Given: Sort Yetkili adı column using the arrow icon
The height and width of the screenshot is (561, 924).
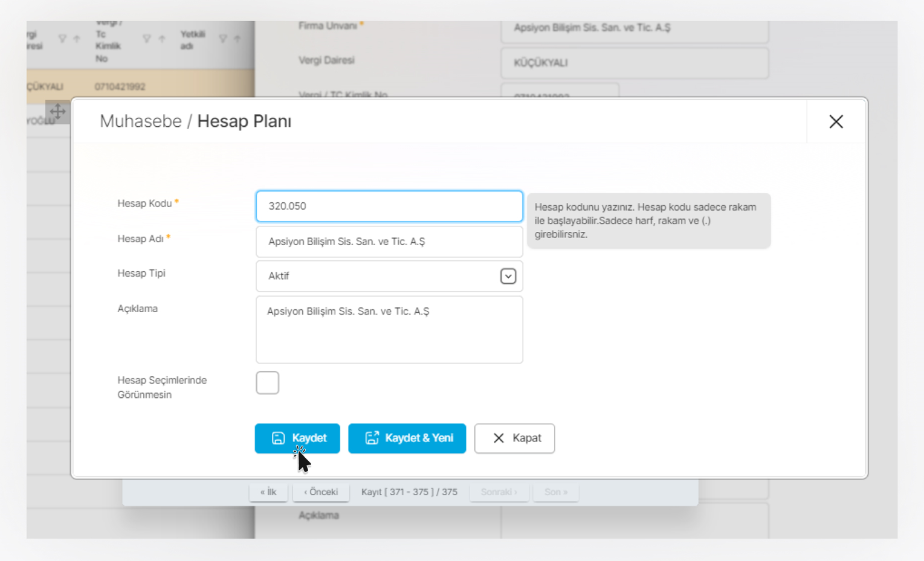Looking at the screenshot, I should pos(237,39).
